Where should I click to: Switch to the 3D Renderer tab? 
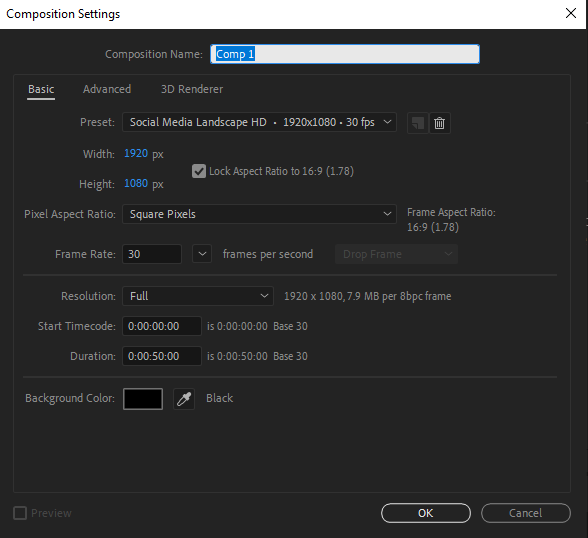[x=192, y=89]
